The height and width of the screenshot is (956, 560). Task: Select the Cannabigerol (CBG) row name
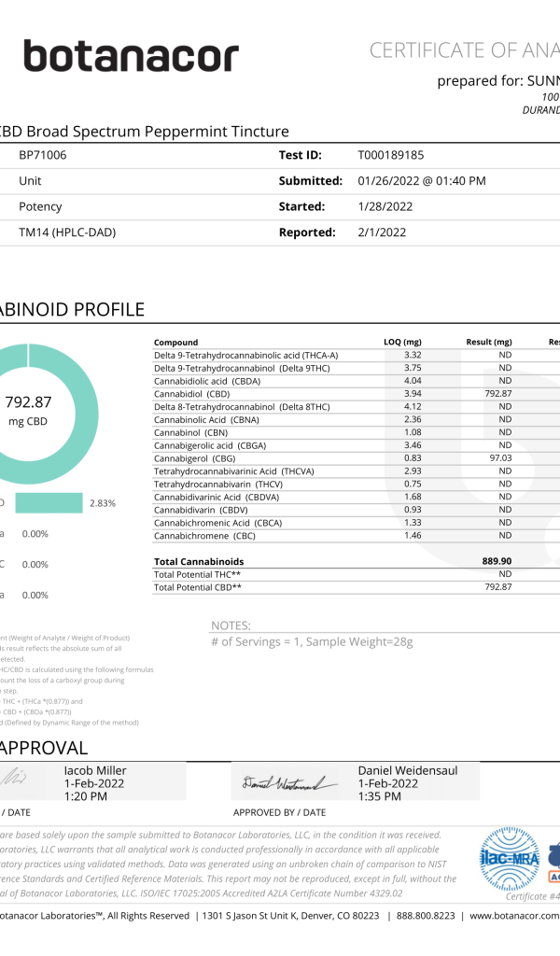[194, 458]
